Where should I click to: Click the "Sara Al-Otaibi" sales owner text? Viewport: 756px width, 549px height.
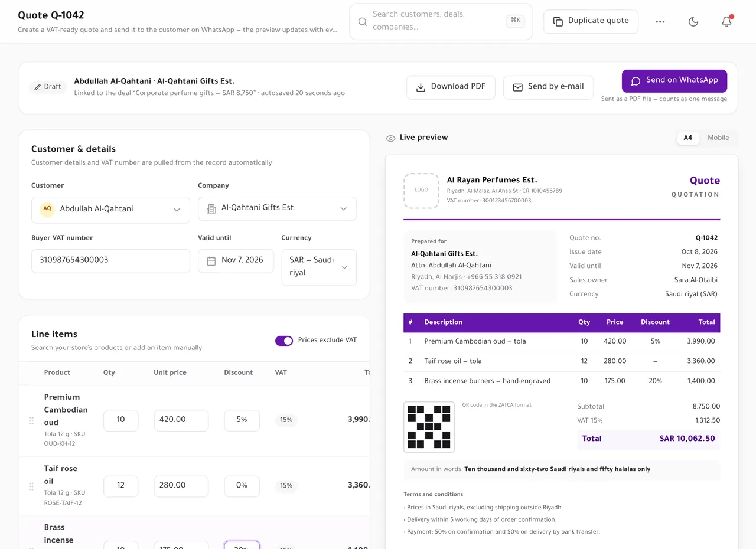696,280
